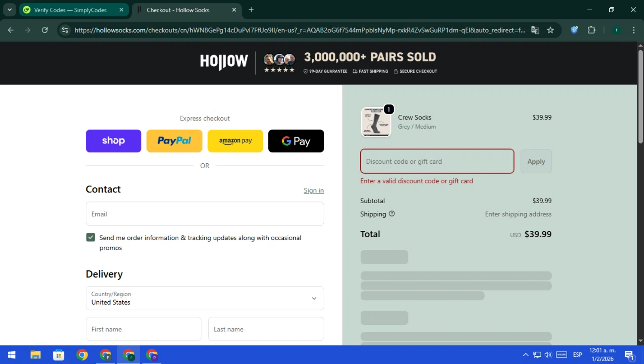Click the Crew Socks product thumbnail
This screenshot has width=644, height=364.
coord(376,122)
